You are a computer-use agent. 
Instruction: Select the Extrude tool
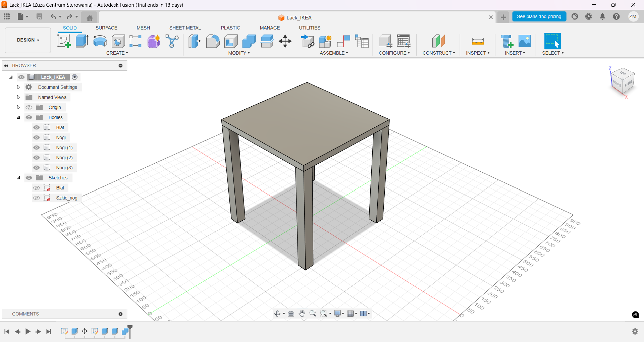[82, 41]
